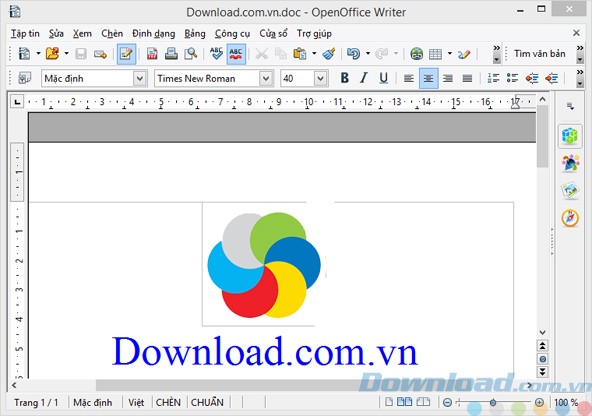Click Increase Indent icon

[x=552, y=78]
